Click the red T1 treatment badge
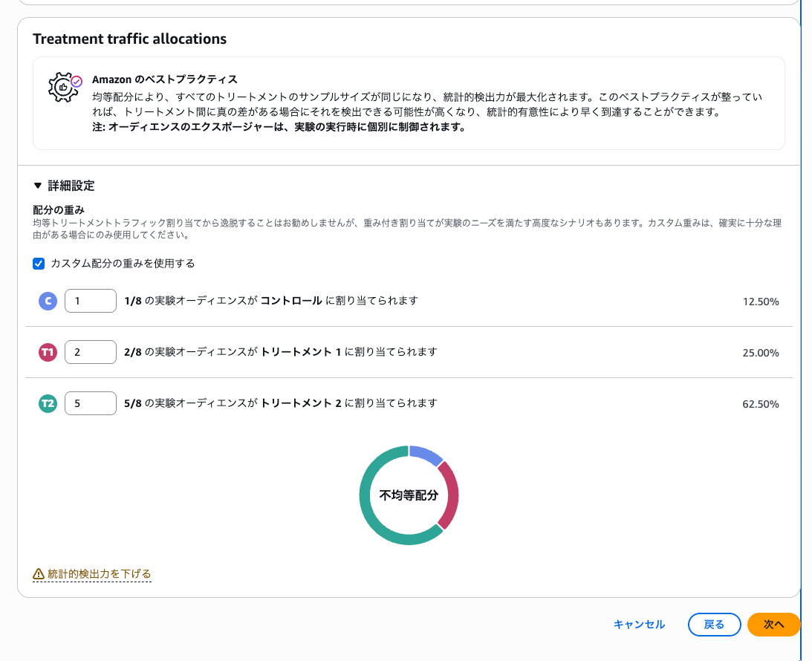Screen dimensions: 812x661 point(48,353)
